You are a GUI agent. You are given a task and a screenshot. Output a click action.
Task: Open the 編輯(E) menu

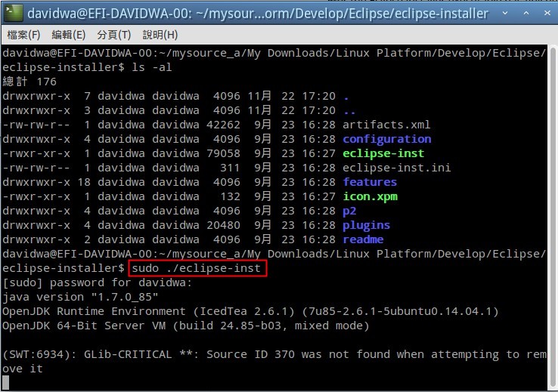(69, 35)
